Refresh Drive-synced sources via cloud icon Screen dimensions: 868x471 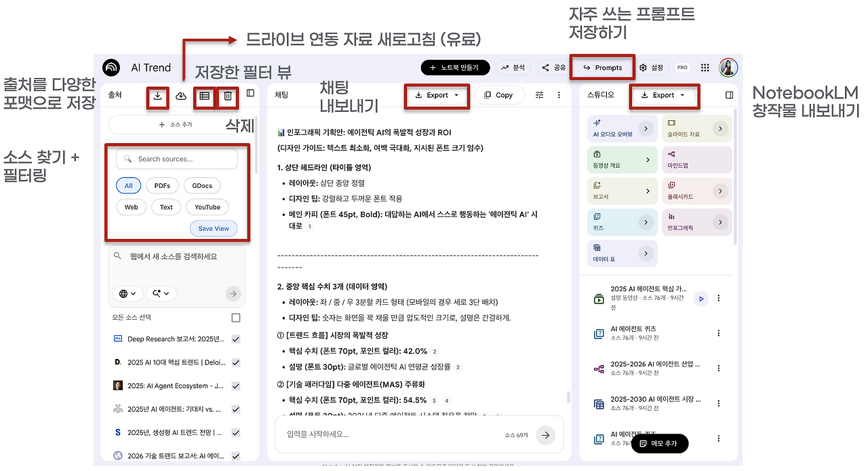click(x=181, y=96)
